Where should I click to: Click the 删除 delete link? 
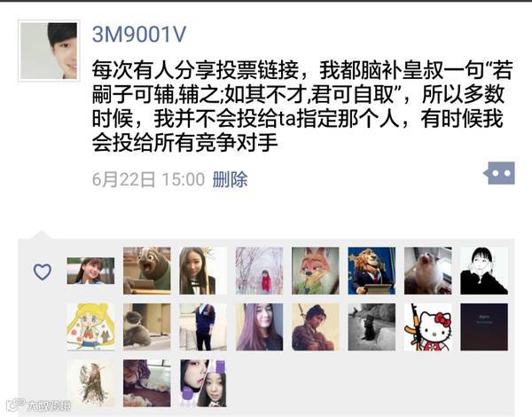(230, 179)
